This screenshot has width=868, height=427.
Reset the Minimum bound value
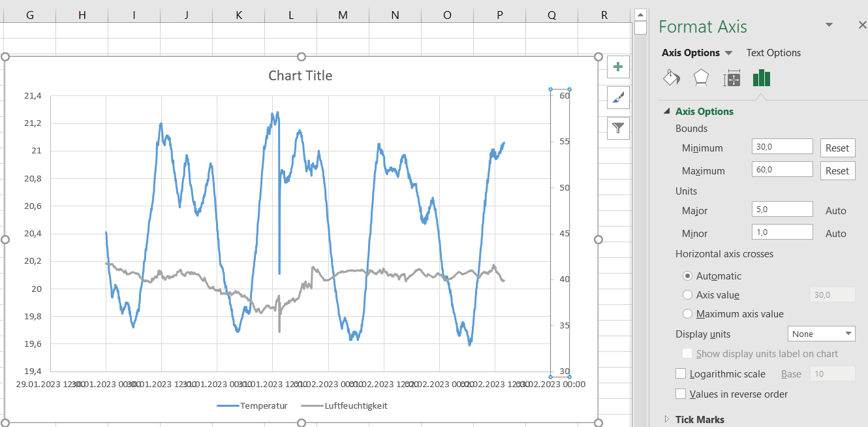[x=837, y=148]
